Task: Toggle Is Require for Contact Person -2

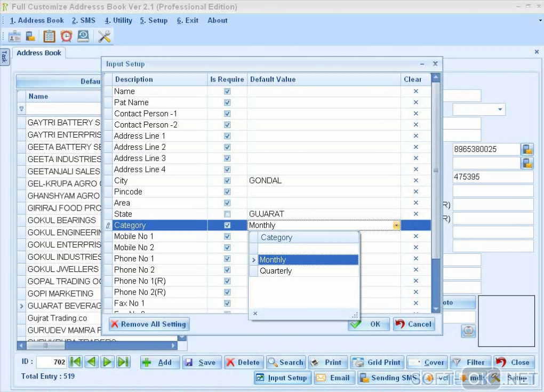Action: 227,125
